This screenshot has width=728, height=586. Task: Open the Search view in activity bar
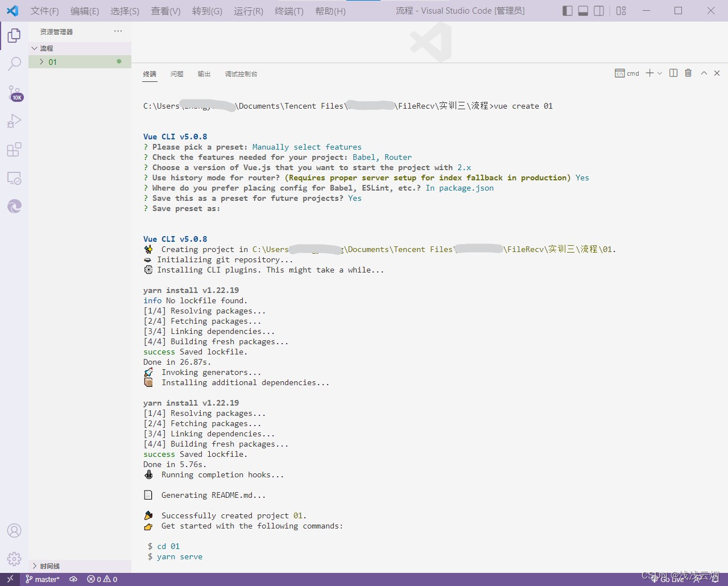[x=14, y=63]
